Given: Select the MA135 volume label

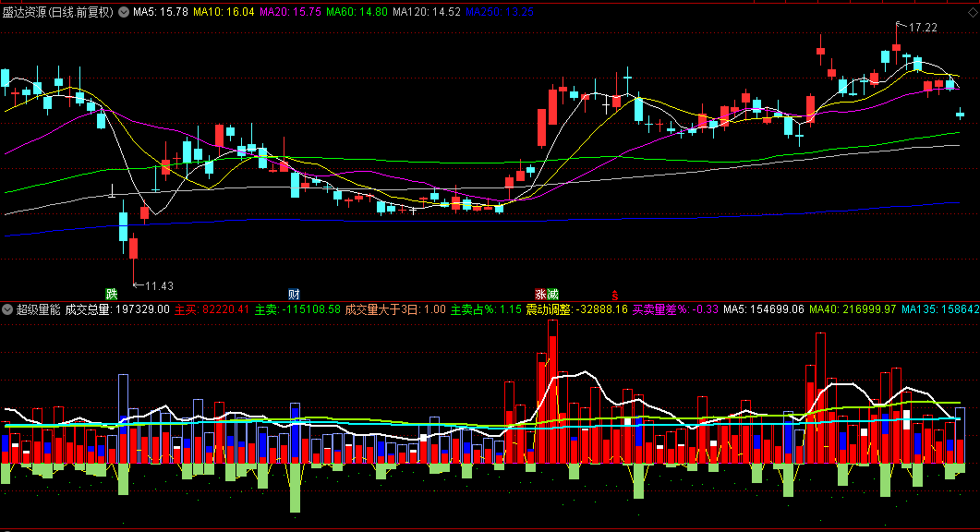Looking at the screenshot, I should point(940,309).
